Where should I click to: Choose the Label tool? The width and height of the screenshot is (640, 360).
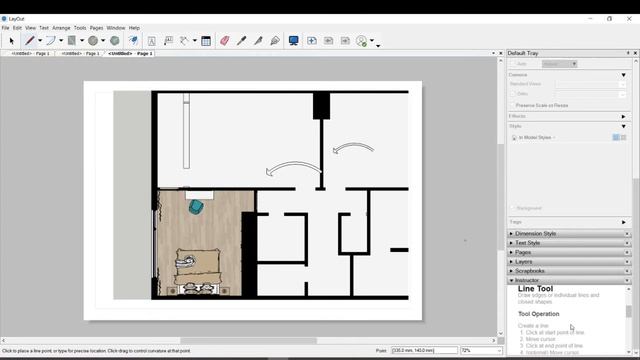(x=168, y=40)
